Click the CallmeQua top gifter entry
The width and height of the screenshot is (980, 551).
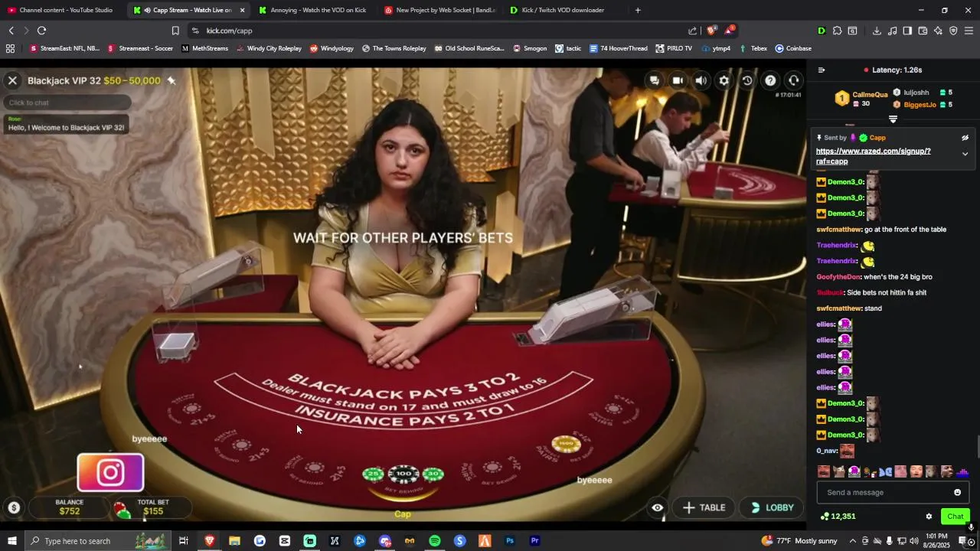863,99
